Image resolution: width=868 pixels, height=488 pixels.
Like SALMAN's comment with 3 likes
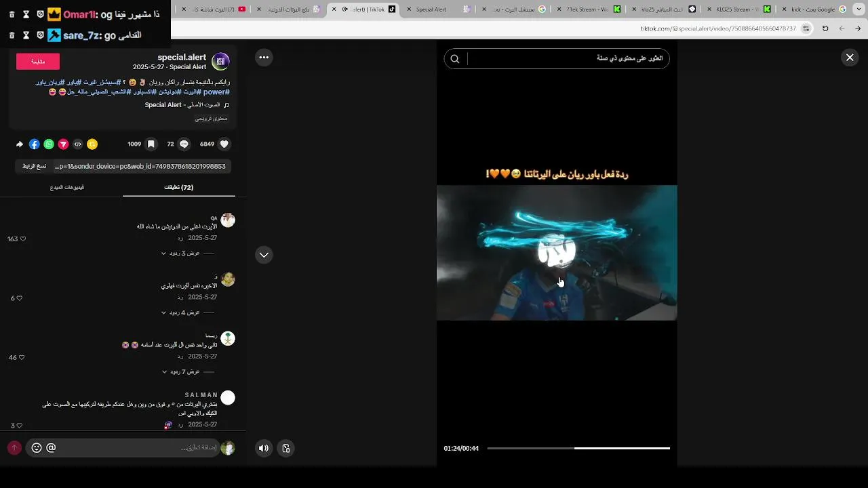(19, 426)
